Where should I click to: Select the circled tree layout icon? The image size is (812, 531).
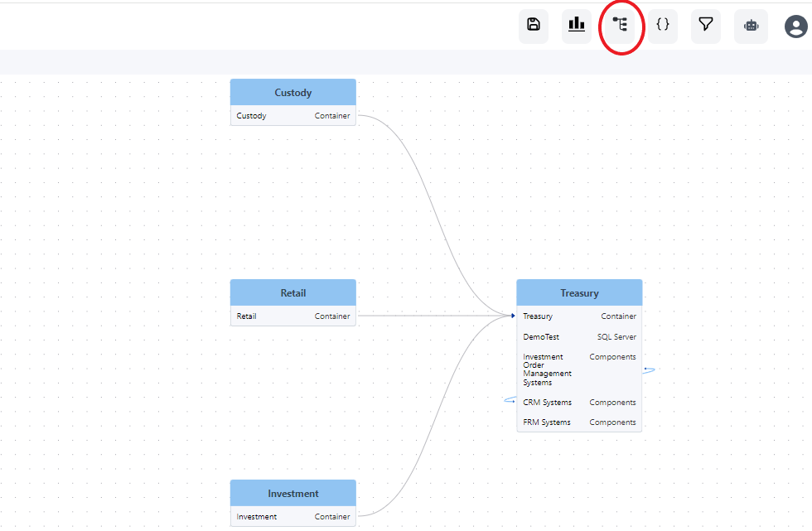621,26
